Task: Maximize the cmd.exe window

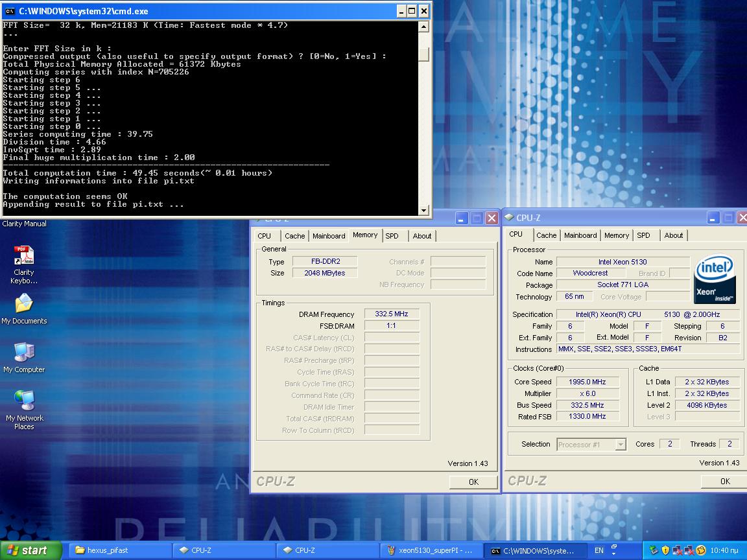Action: click(412, 11)
